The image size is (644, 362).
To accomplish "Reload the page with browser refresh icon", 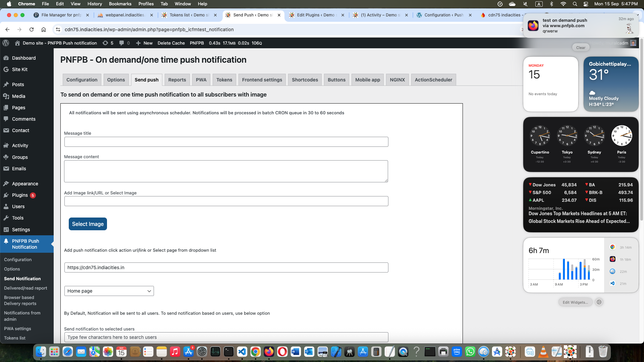I will coord(32,29).
